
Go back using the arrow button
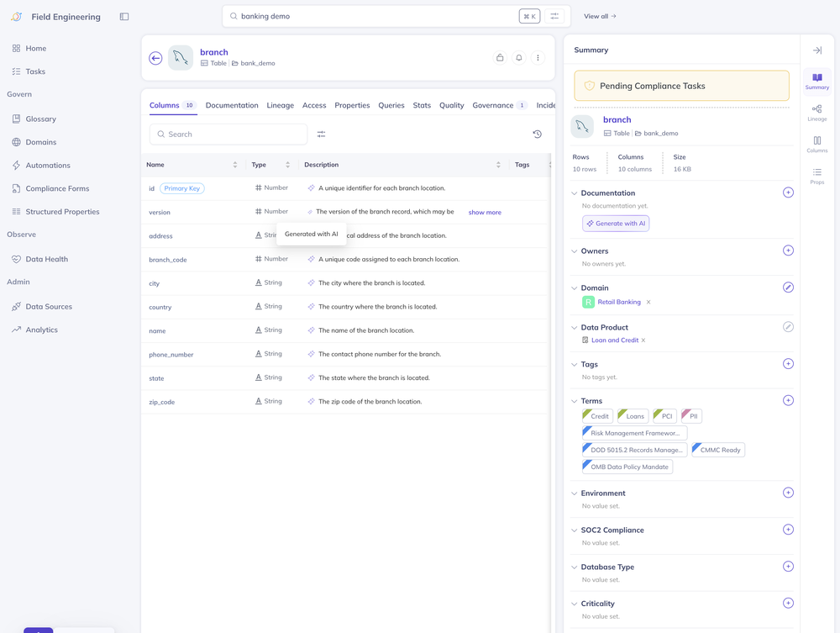[x=155, y=58]
